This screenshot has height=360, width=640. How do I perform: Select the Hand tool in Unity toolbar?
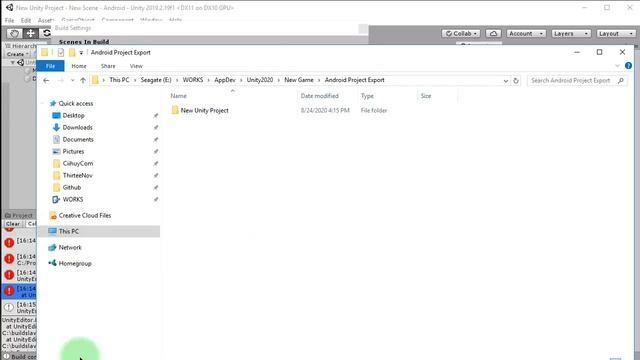click(14, 33)
